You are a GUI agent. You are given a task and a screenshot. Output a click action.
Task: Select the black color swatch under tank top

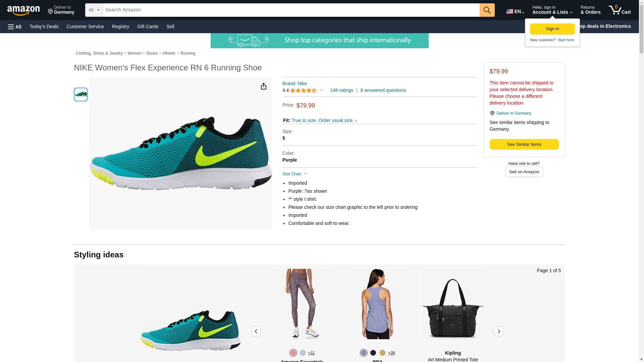pos(373,353)
